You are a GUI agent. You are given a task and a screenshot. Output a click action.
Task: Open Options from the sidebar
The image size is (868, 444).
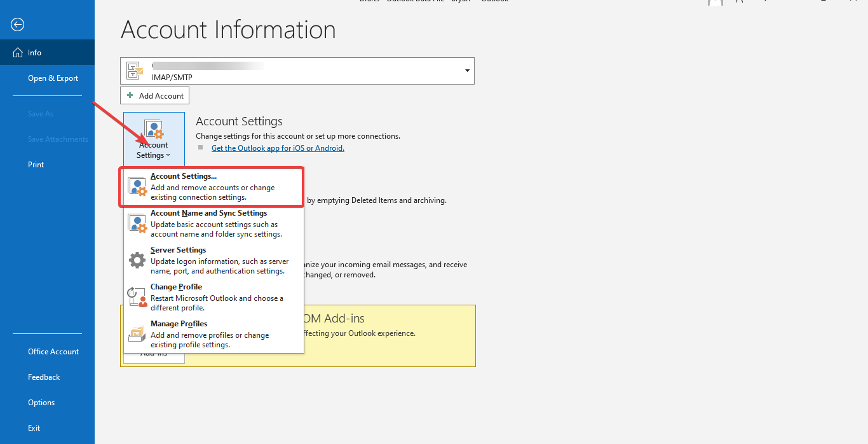(41, 402)
